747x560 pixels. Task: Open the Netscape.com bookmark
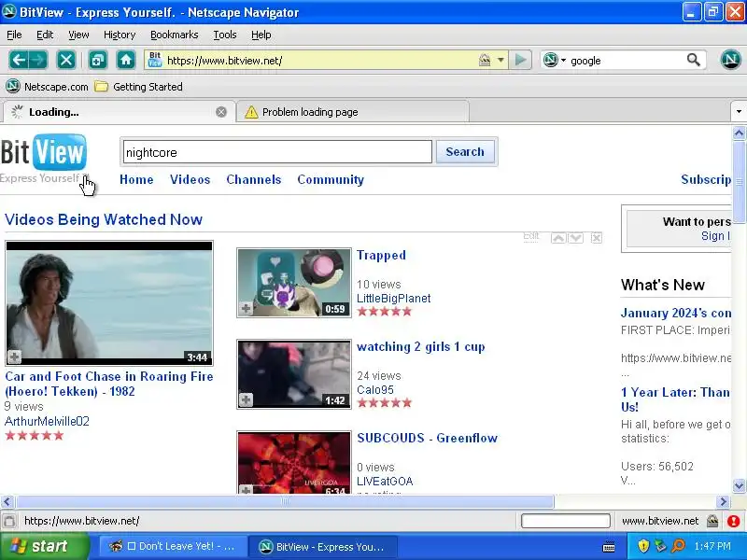point(48,87)
